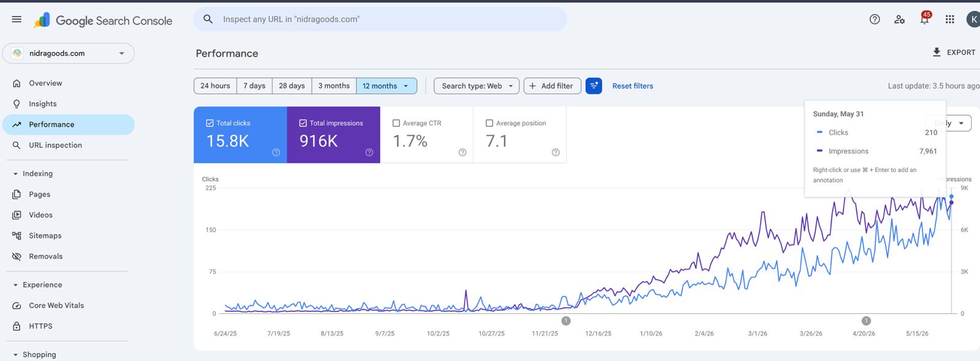Open the Help question mark icon

click(x=875, y=20)
